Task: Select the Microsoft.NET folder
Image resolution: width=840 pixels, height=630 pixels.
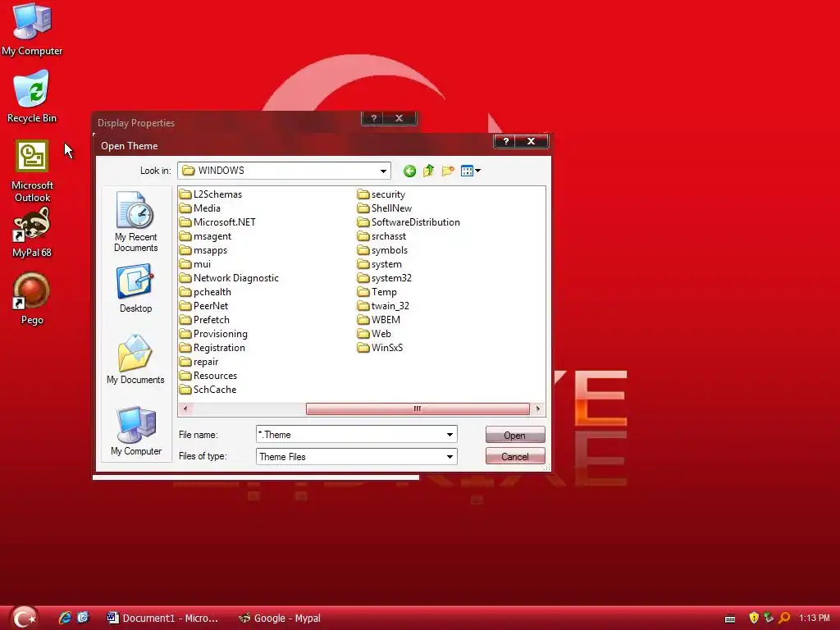Action: [x=217, y=221]
